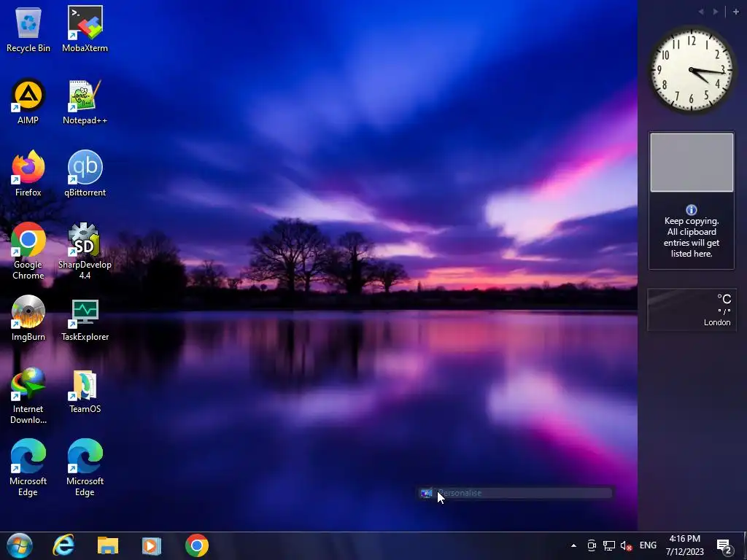Select the TaskExplorer desktop shortcut
Image resolution: width=747 pixels, height=560 pixels.
point(85,318)
